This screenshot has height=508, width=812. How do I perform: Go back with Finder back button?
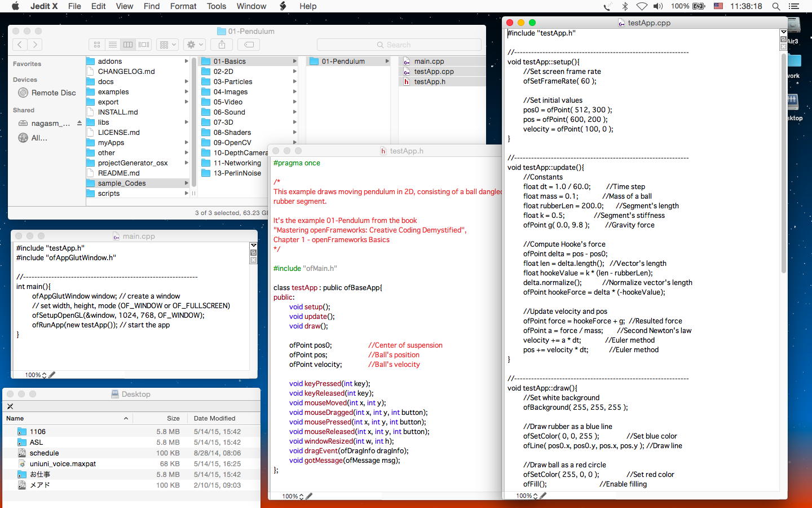(x=20, y=45)
